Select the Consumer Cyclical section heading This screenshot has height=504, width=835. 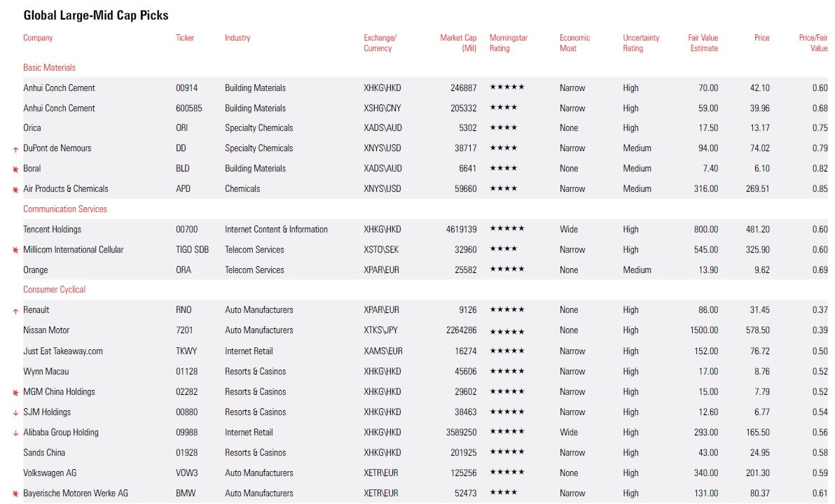(x=54, y=290)
